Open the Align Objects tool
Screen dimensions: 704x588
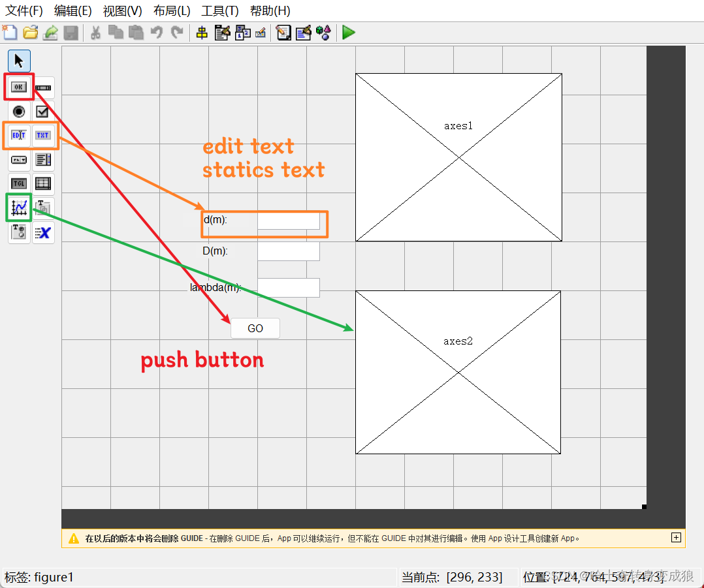(202, 33)
